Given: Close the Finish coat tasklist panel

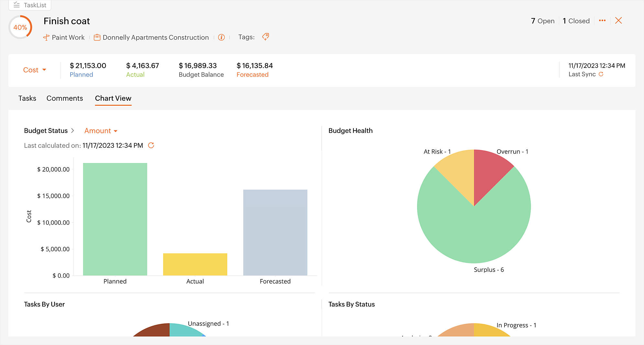Looking at the screenshot, I should click(618, 21).
